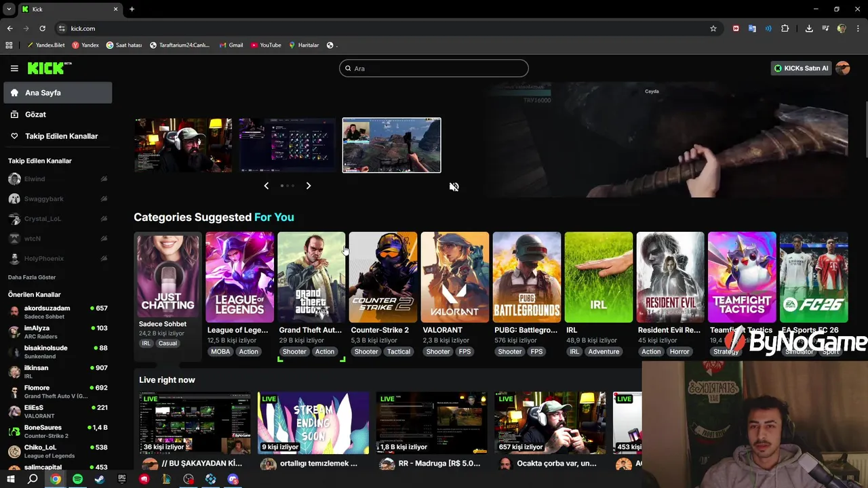Select Gözat in sidebar
This screenshot has height=488, width=868.
[58, 115]
